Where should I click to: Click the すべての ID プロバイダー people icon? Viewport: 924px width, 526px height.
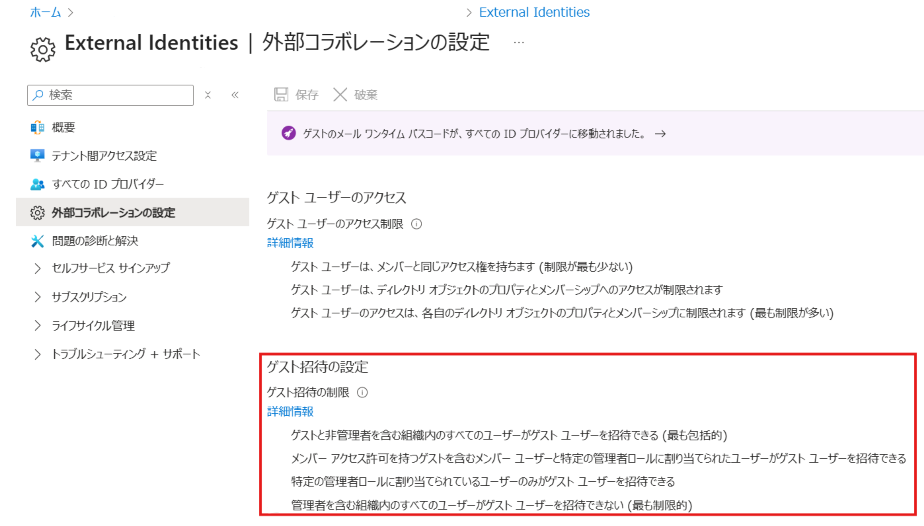(x=38, y=184)
